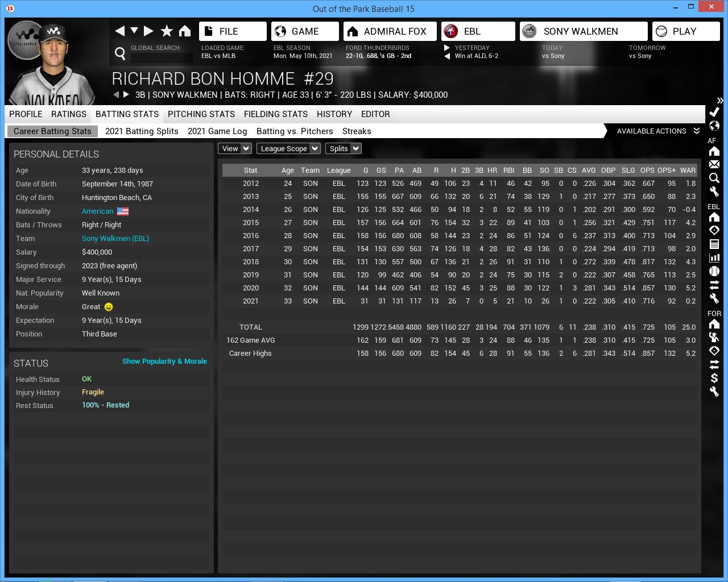Image resolution: width=728 pixels, height=582 pixels.
Task: Select the Career Batting Stats subtab
Action: coord(52,131)
